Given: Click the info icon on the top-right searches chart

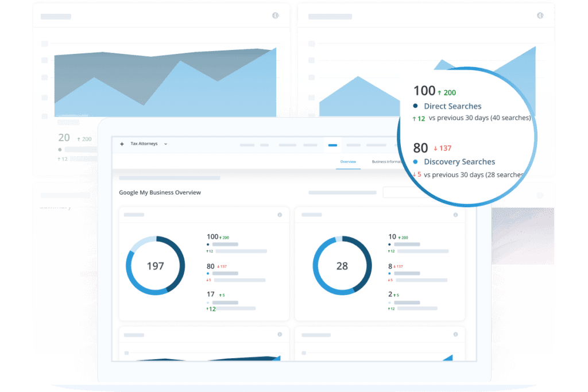Looking at the screenshot, I should [540, 15].
